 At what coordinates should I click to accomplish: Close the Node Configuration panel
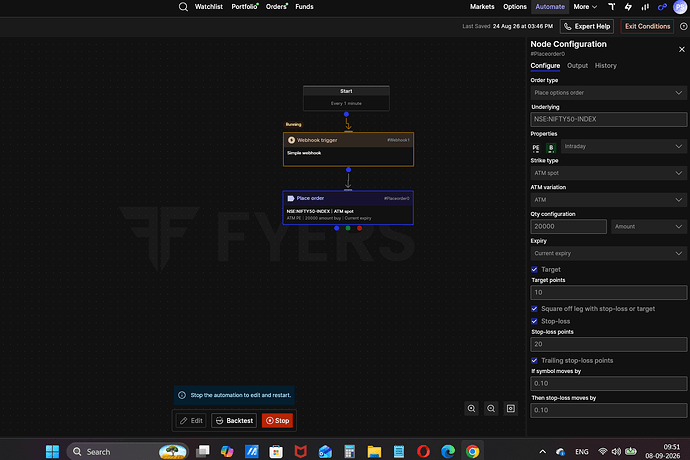pyautogui.click(x=682, y=49)
